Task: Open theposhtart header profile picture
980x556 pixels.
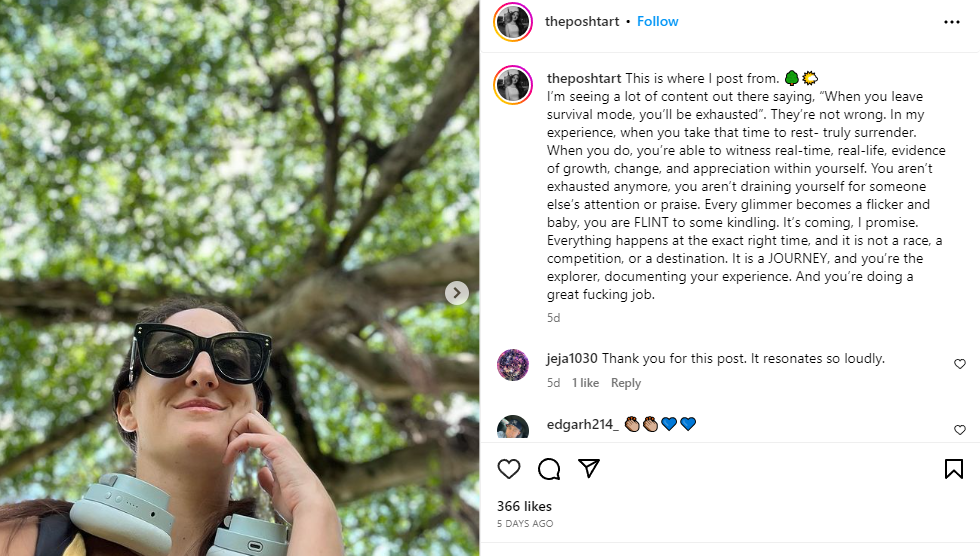Action: coord(513,22)
